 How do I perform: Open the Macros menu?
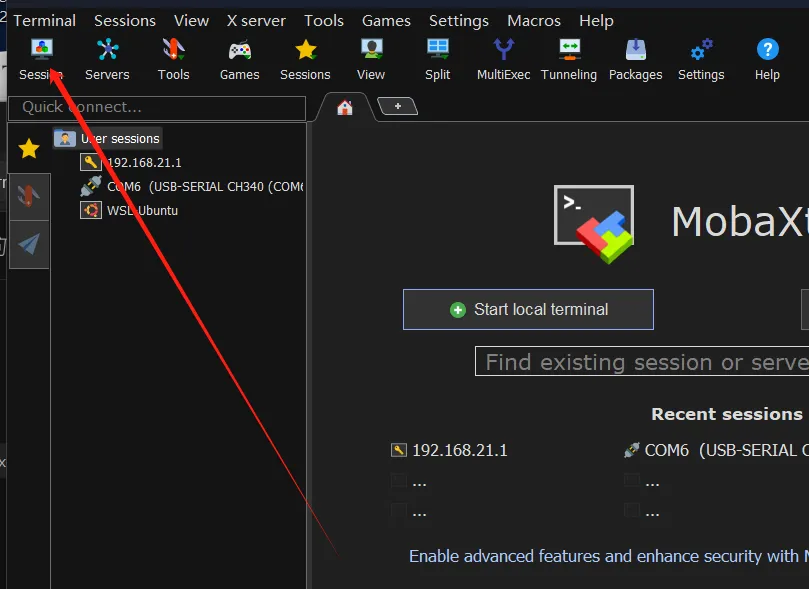click(534, 21)
